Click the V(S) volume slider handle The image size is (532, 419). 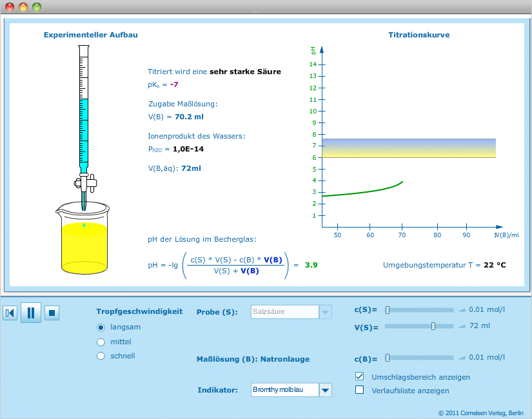(x=433, y=326)
